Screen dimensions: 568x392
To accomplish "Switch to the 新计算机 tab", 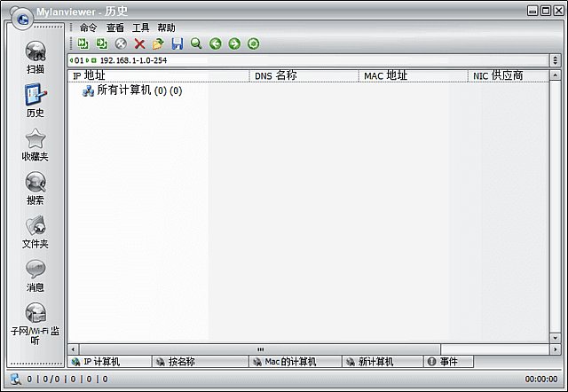I will [383, 362].
